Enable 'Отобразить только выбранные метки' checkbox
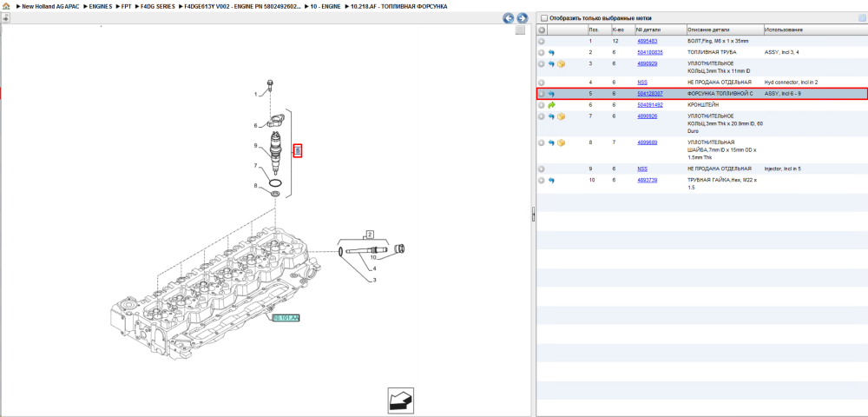Screen dimensions: 868x417 [544, 17]
